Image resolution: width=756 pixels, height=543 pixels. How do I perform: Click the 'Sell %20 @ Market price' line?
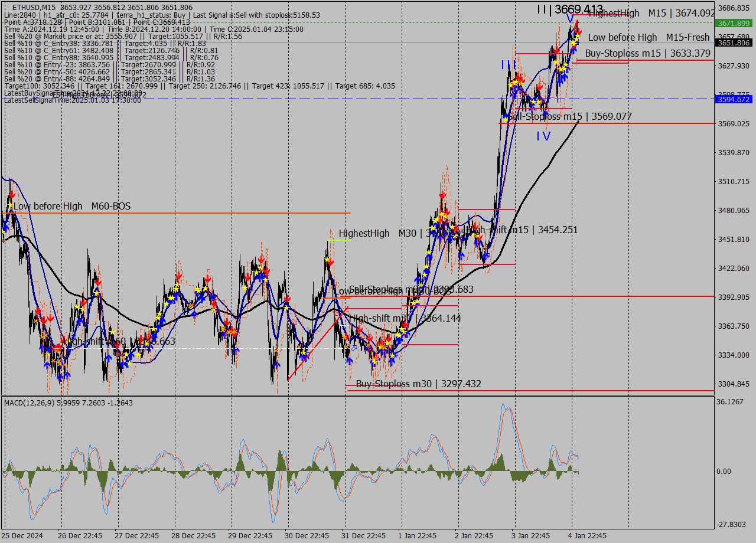123,36
